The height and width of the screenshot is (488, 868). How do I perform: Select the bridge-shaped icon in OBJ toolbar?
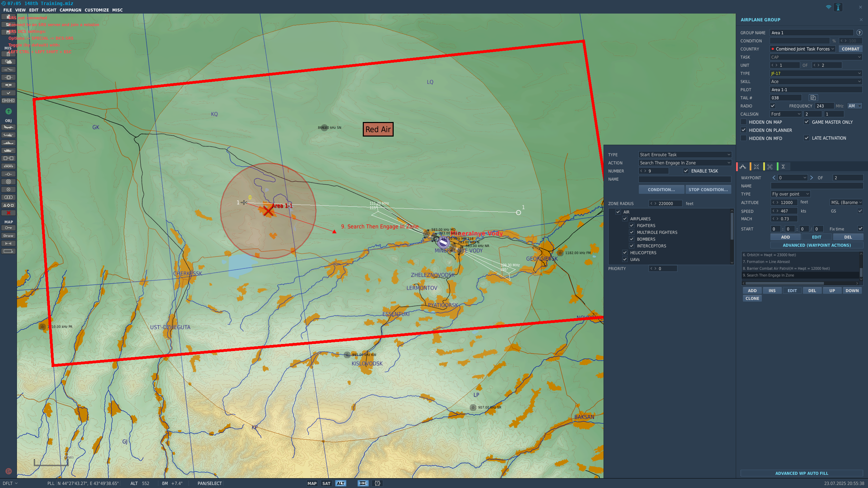(8, 166)
